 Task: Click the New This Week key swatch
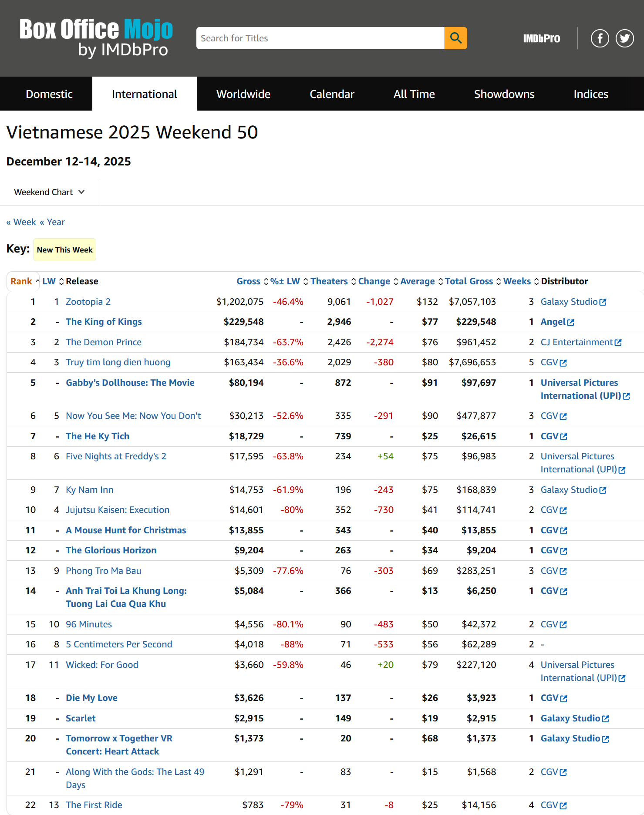coord(64,250)
